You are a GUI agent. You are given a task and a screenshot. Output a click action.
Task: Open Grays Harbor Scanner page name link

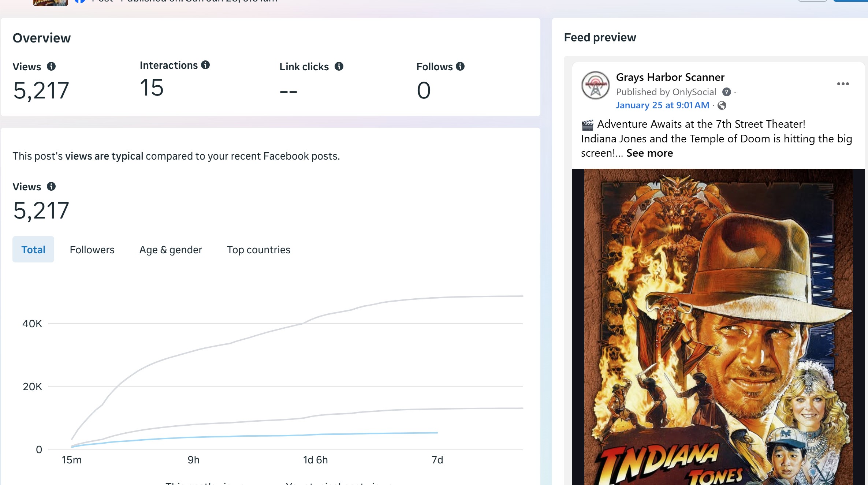click(x=670, y=77)
